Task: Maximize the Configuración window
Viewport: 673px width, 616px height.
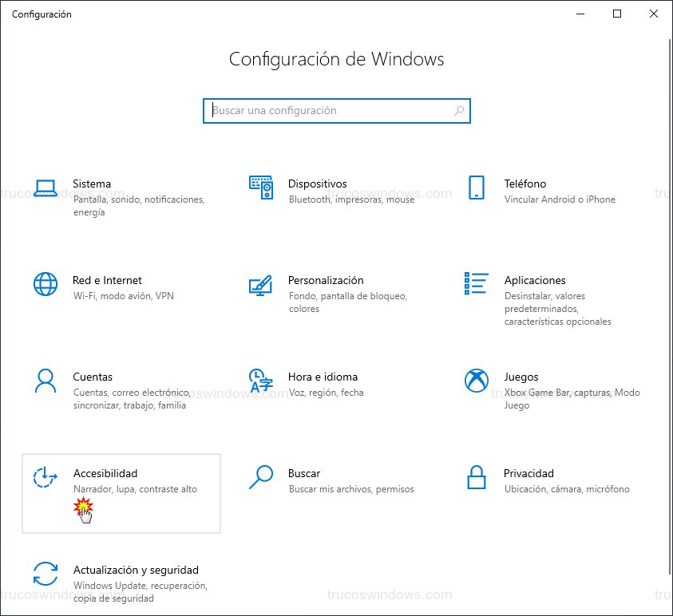Action: click(617, 14)
